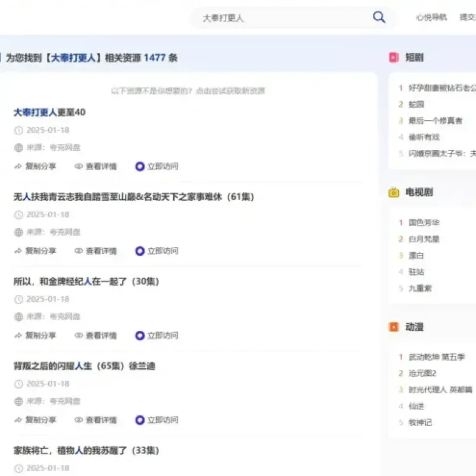Copy share link for the 61集 result

[x=40, y=250]
